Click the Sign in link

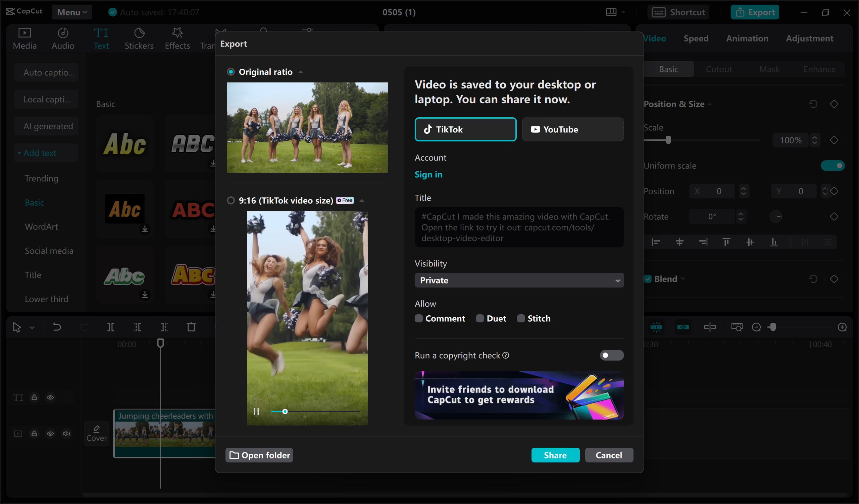(x=428, y=174)
